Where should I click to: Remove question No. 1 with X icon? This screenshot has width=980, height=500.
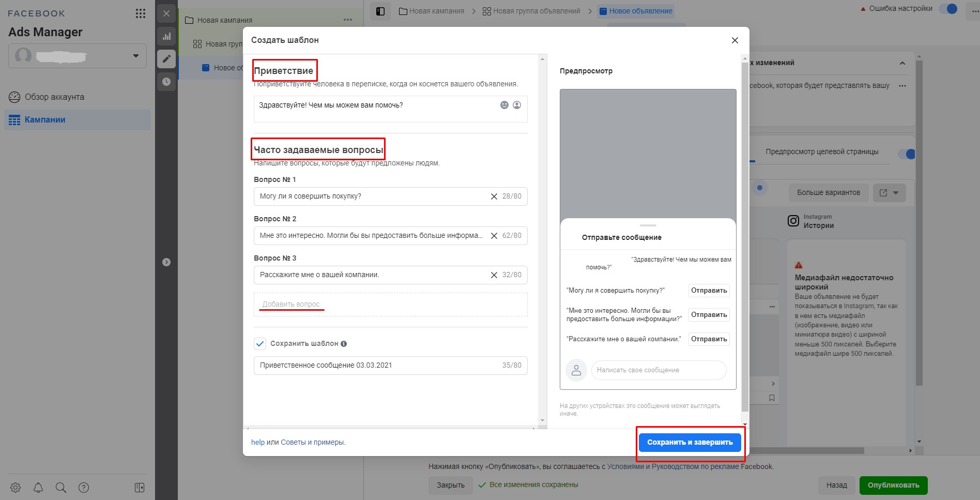click(x=494, y=196)
